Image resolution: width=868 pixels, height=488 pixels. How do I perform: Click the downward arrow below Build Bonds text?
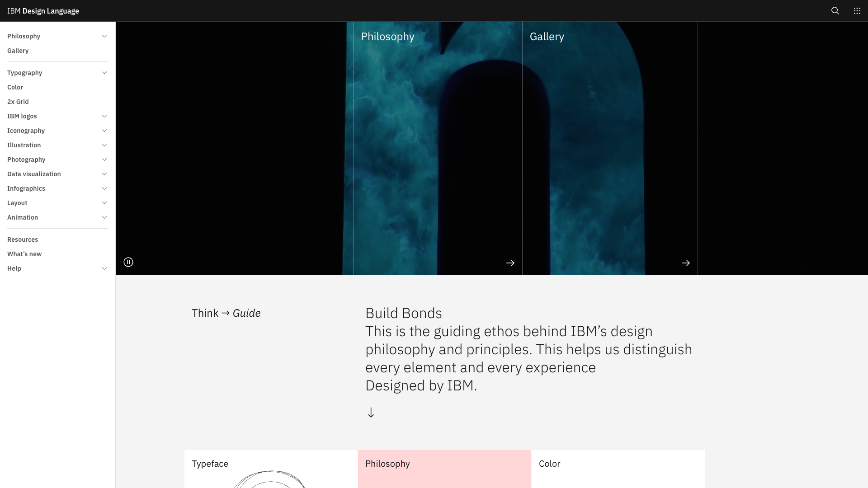coord(371,413)
